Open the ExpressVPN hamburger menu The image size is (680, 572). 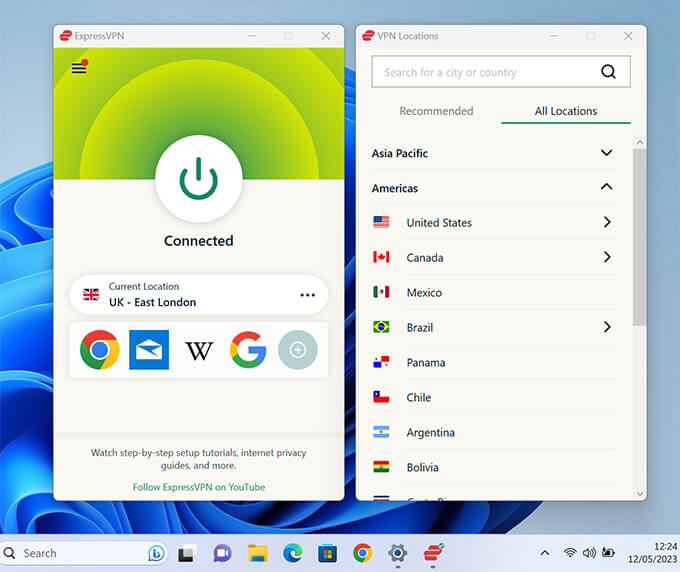click(79, 67)
